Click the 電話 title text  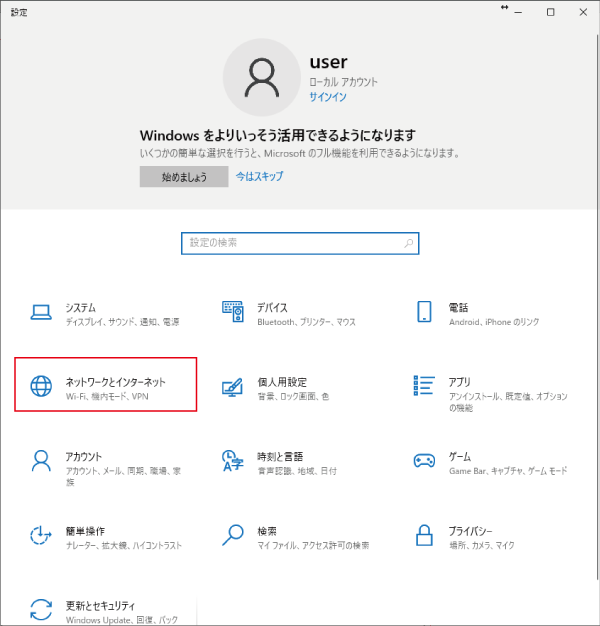point(458,308)
